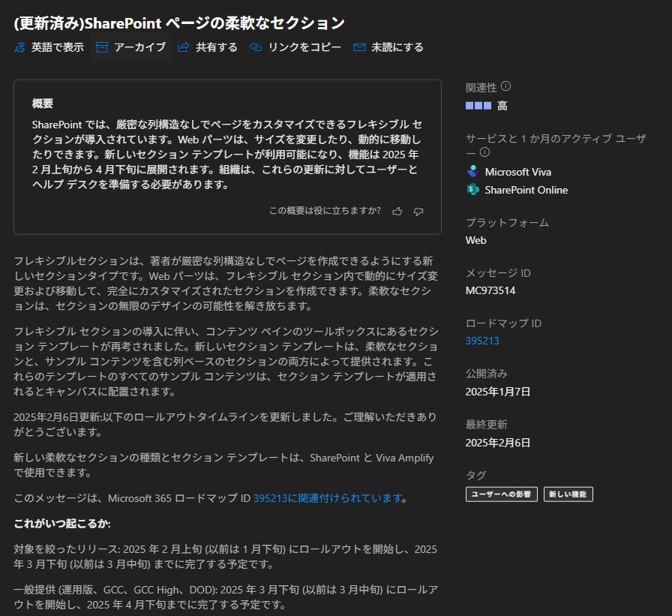Screen dimensions: 672x616
Task: Click the SharePoint Online service name
Action: [x=526, y=190]
